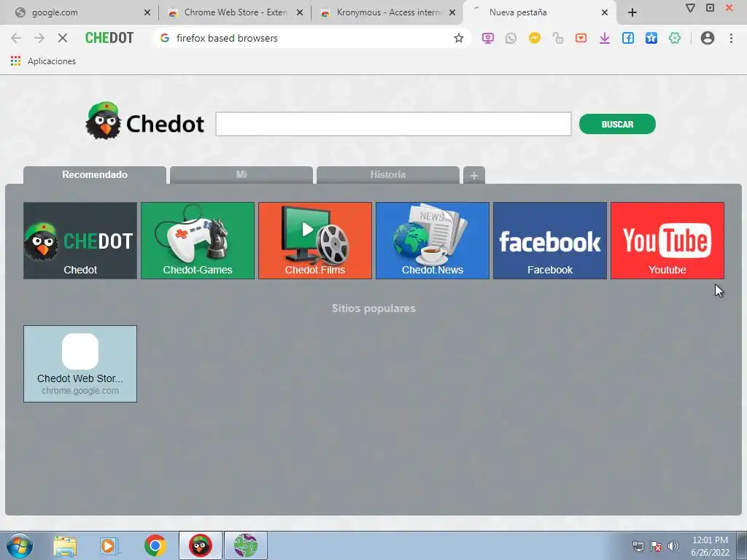Close the Nueva pestaña tab

[605, 13]
